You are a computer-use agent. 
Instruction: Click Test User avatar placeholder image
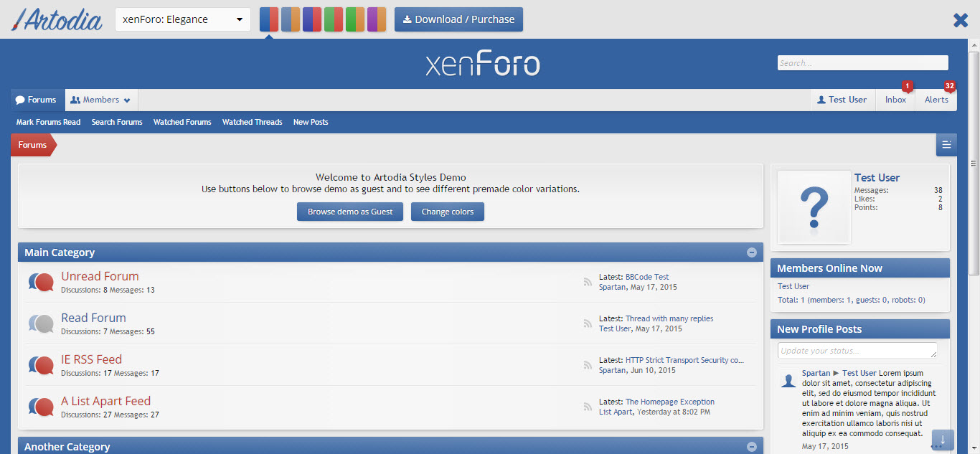tap(814, 207)
